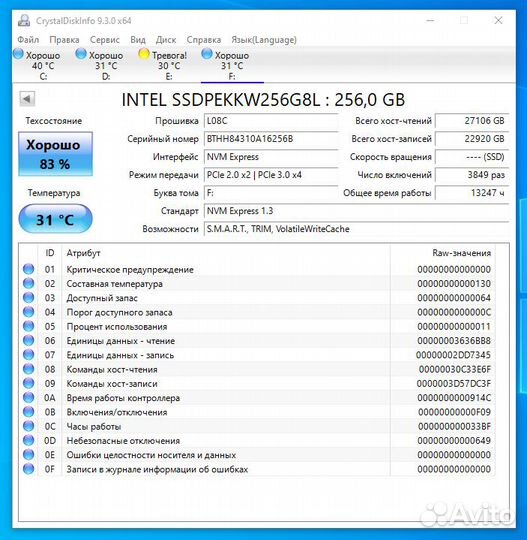Viewport: 527px width, 540px height.
Task: Click the transfer mode field PCIe 2.0 x2
Action: click(271, 175)
